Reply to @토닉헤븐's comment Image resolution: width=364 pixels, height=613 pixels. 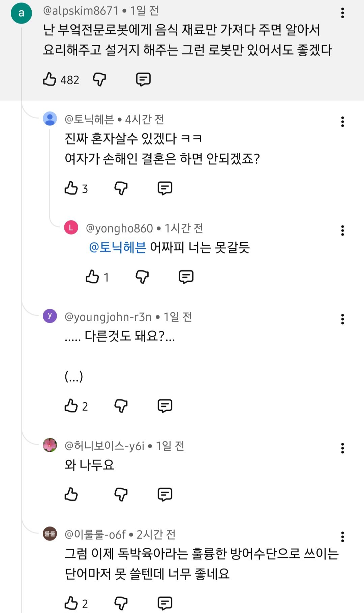(165, 188)
